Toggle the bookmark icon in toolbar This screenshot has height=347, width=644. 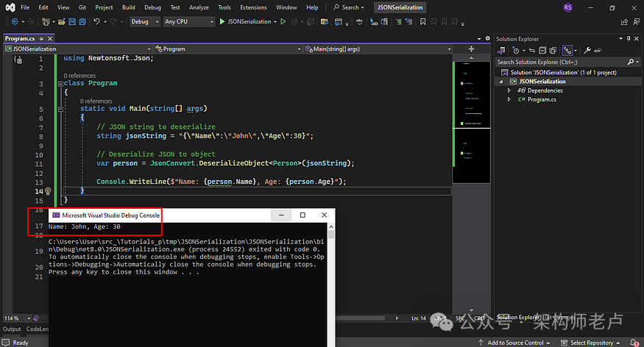coord(423,21)
